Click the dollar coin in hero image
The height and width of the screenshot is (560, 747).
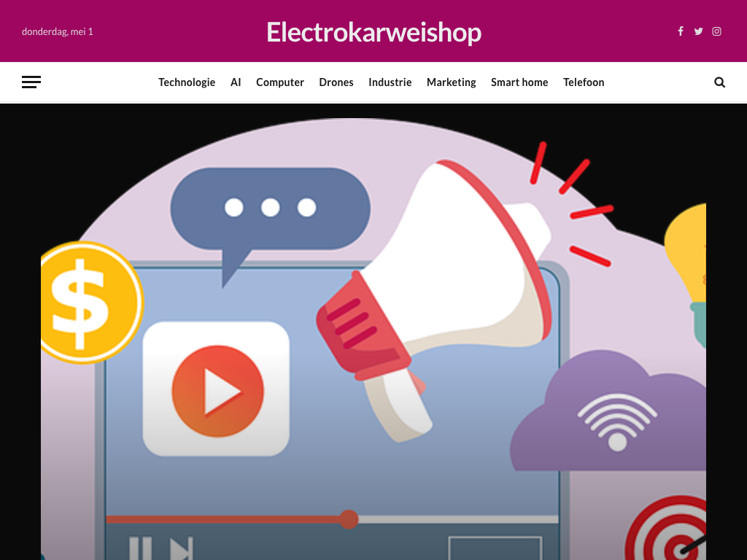point(90,303)
